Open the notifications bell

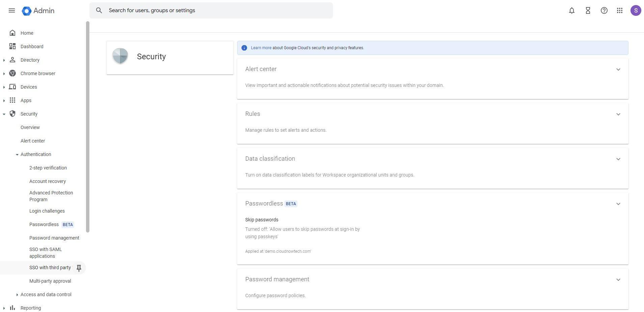coord(571,10)
